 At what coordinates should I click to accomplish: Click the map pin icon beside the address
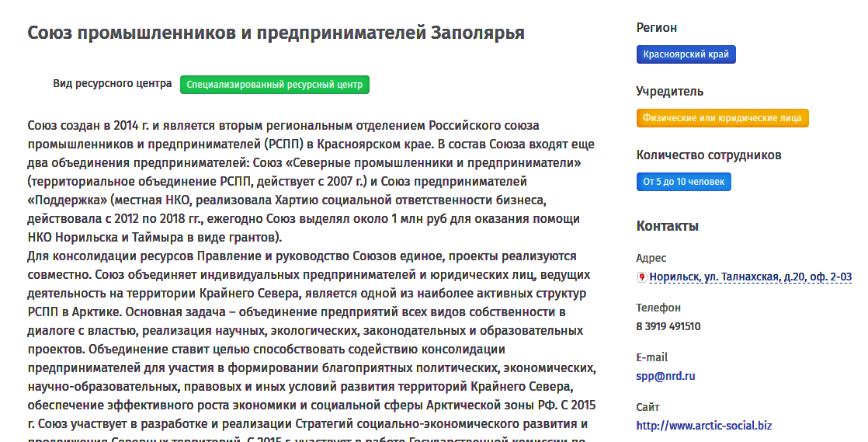point(641,277)
